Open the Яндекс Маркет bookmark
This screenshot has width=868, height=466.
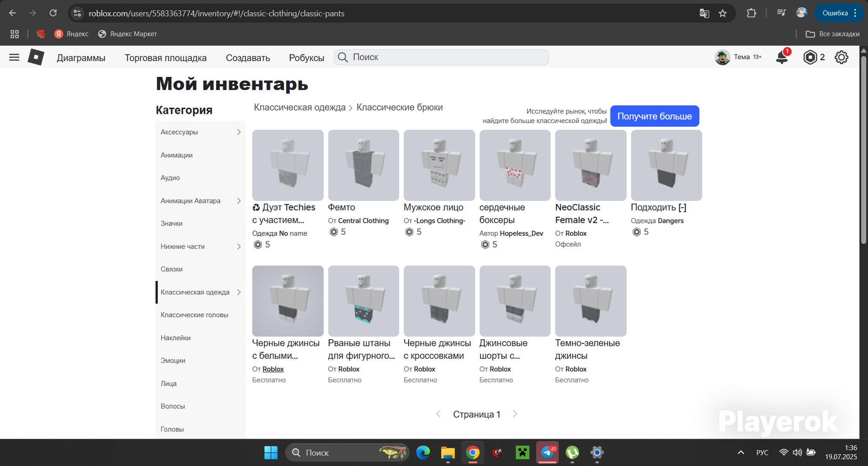(128, 34)
